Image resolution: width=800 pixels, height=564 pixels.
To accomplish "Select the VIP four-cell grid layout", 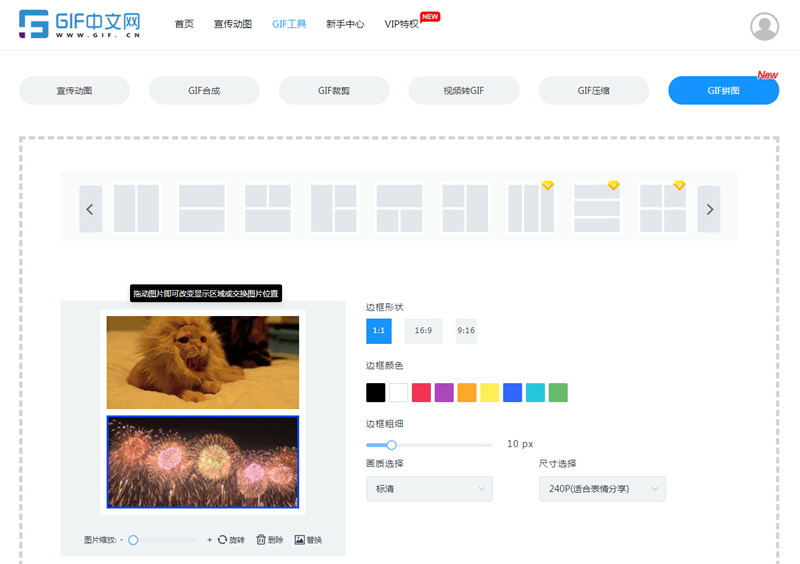I will tap(663, 208).
